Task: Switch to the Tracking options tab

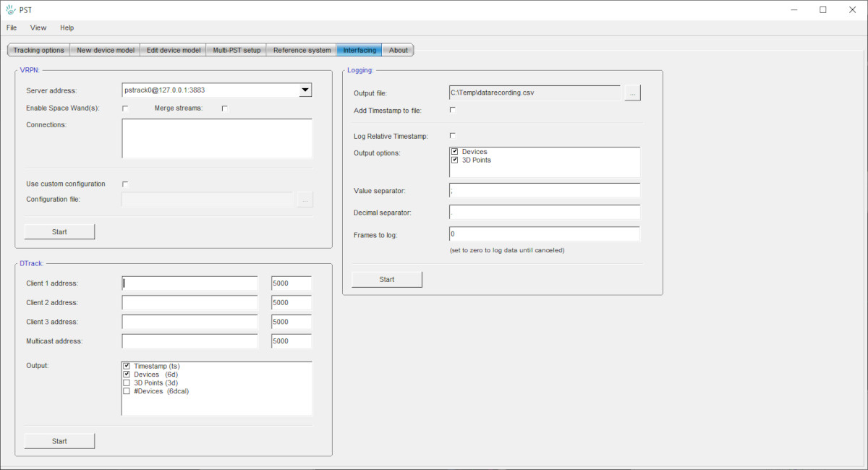Action: 38,50
